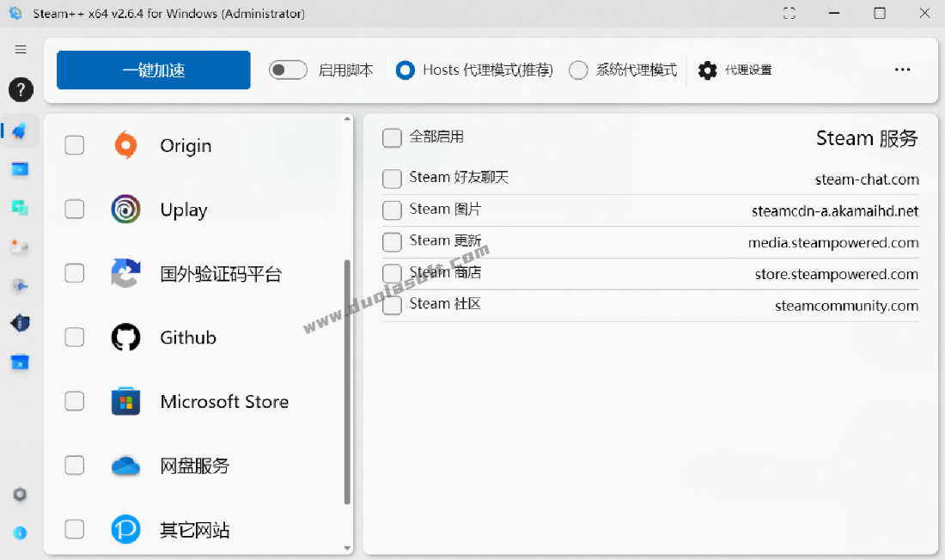The width and height of the screenshot is (945, 560).
Task: Select 系统代理模式 radio button
Action: pos(578,70)
